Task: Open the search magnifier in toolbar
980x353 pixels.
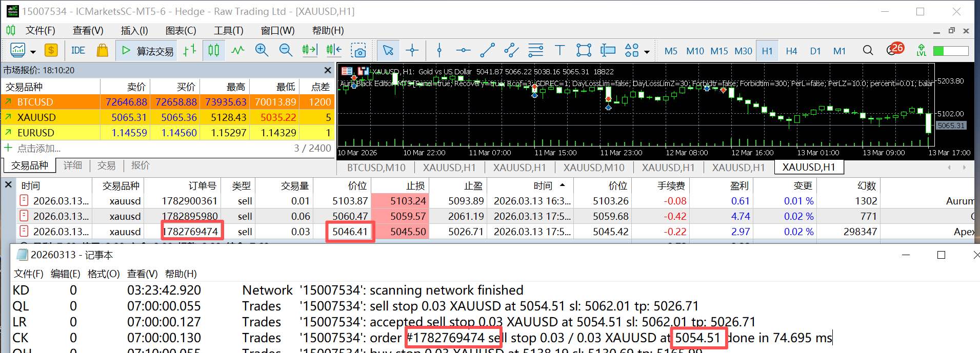Action: click(868, 50)
